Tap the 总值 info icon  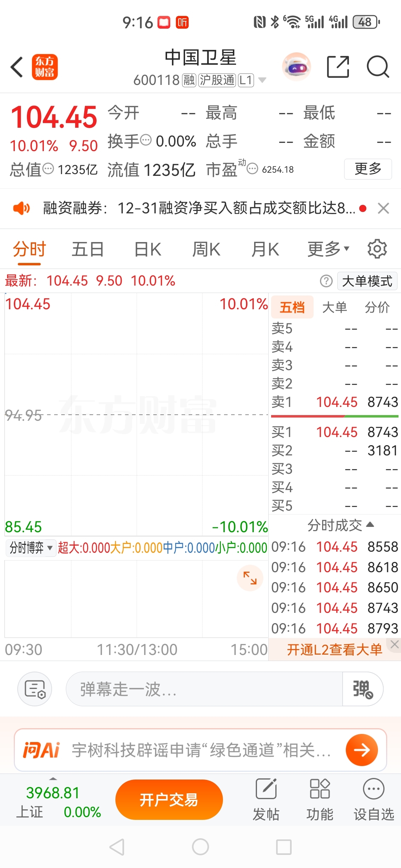[x=48, y=169]
